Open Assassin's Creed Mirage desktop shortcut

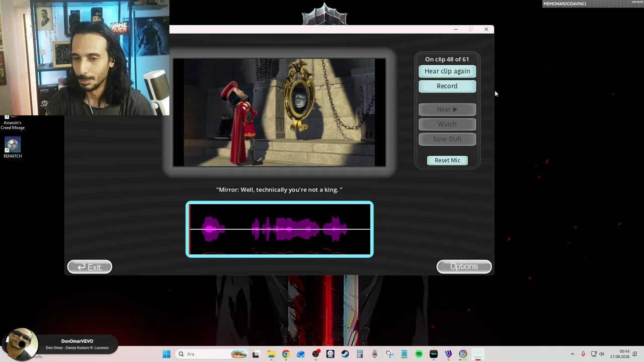(x=13, y=122)
